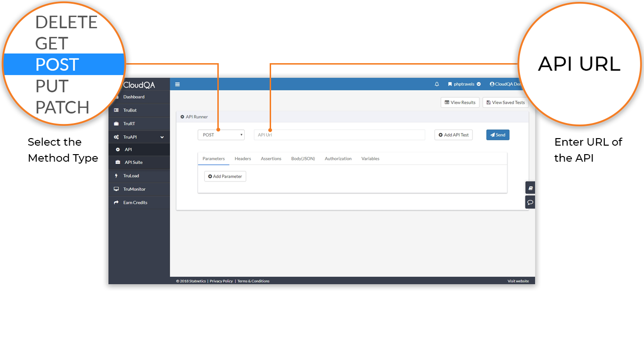Viewport: 644px width, 362px height.
Task: Switch to the Authorization tab
Action: coord(338,158)
